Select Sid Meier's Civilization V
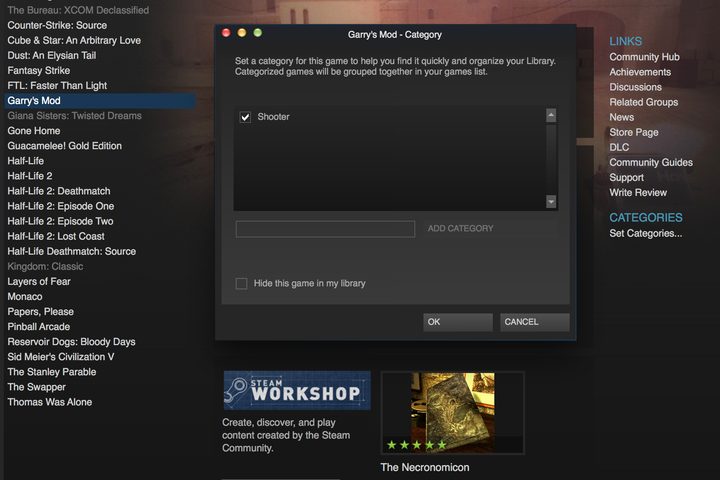The width and height of the screenshot is (720, 480). [61, 357]
